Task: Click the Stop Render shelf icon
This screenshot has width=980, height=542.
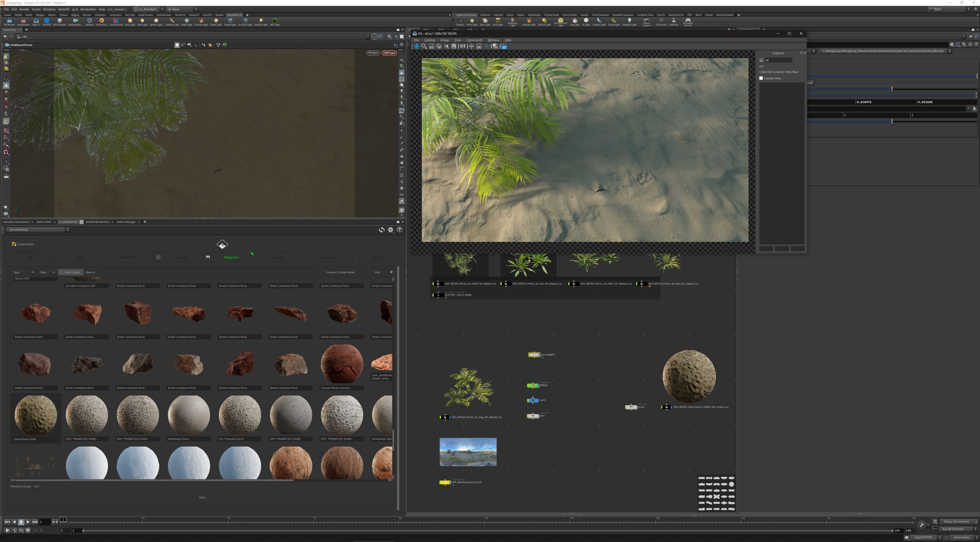Action: coord(23,21)
